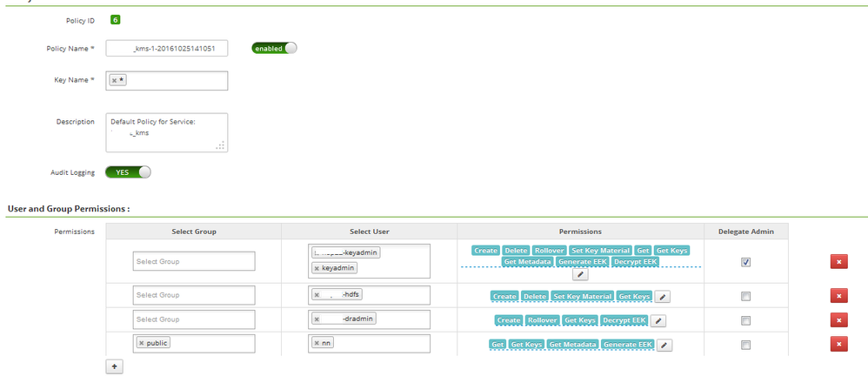Click Get Metadata tag in public row

(x=573, y=345)
